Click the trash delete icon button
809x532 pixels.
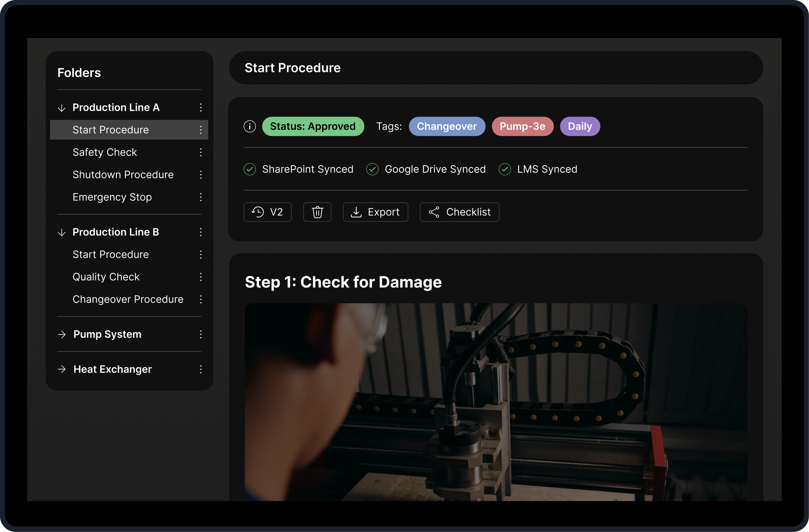coord(317,212)
